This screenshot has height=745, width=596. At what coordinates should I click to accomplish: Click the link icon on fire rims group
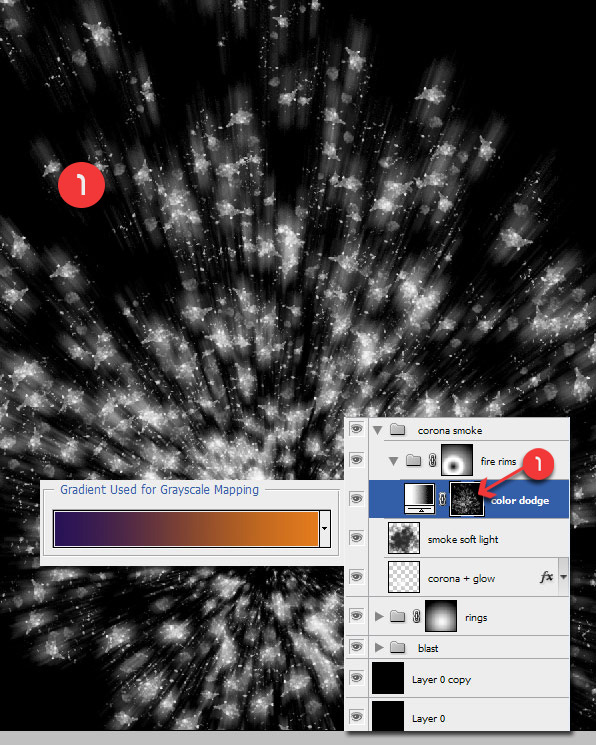coord(432,460)
